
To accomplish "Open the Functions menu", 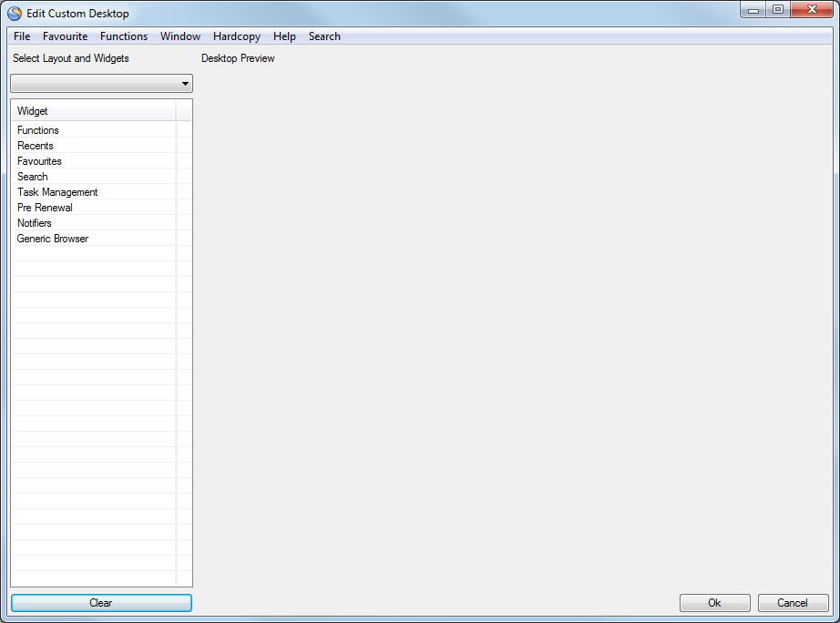I will coord(124,36).
